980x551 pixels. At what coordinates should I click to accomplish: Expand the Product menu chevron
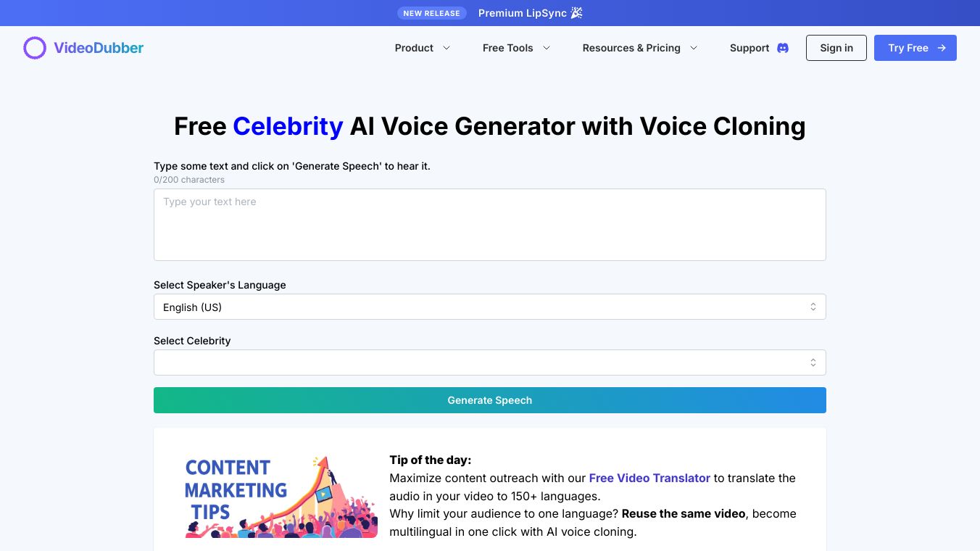pos(447,48)
